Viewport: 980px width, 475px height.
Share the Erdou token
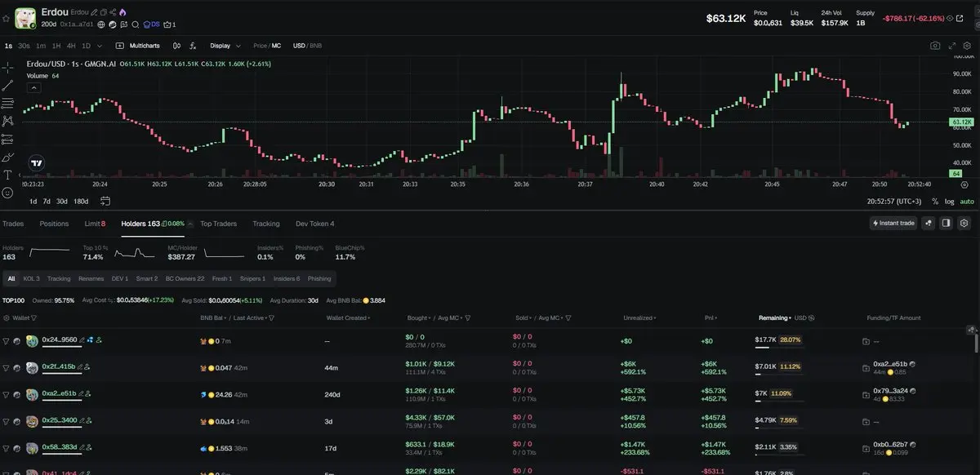113,12
